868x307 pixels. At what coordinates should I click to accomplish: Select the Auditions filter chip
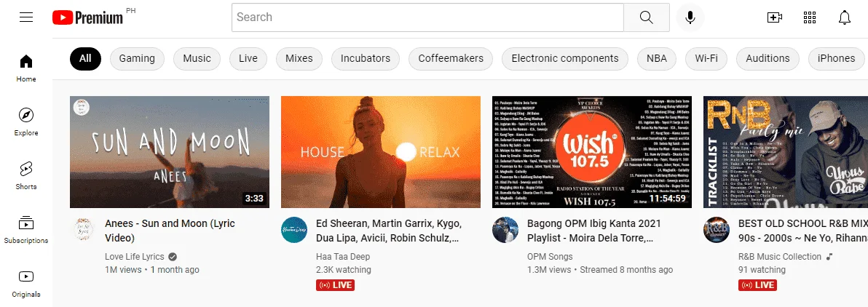(x=768, y=59)
